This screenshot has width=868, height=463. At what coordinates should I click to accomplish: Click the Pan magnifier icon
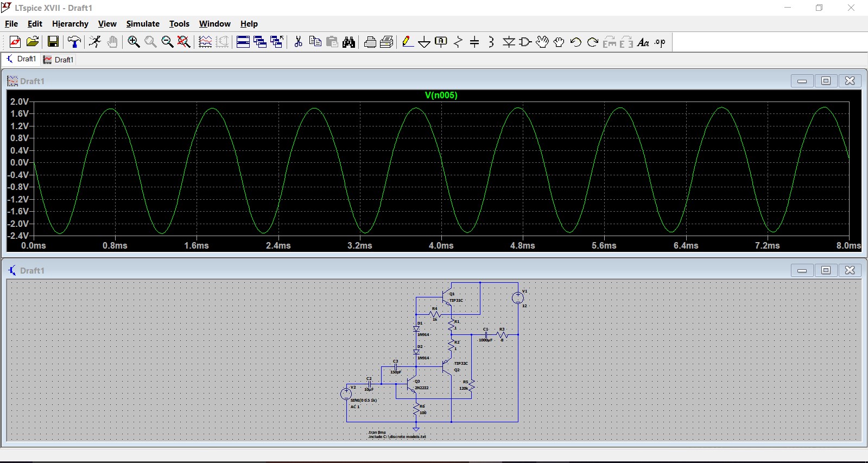coord(150,42)
